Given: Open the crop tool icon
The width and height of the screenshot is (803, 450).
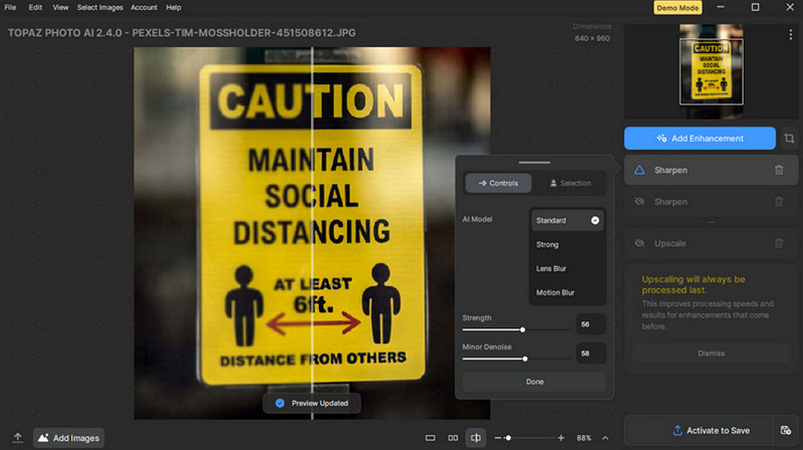Looking at the screenshot, I should pos(789,138).
